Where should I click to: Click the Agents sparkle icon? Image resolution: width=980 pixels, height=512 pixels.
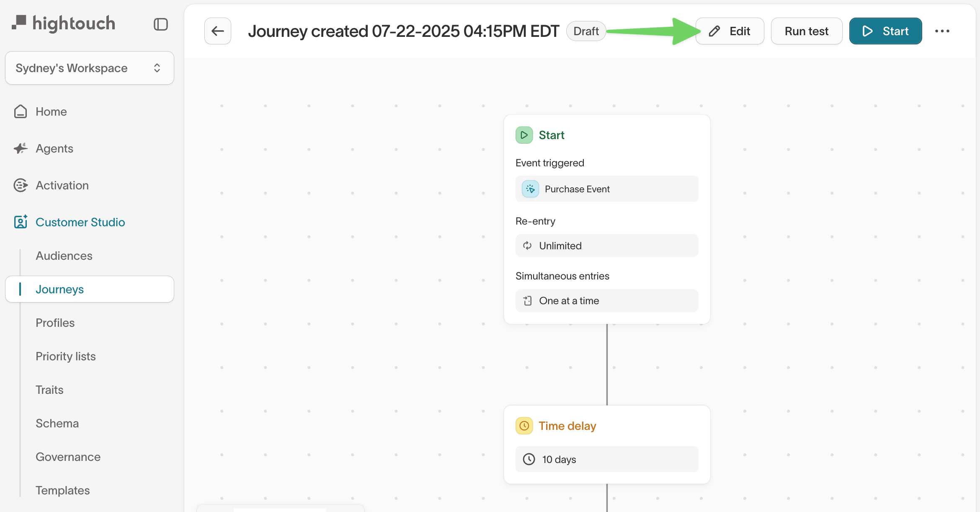[20, 148]
